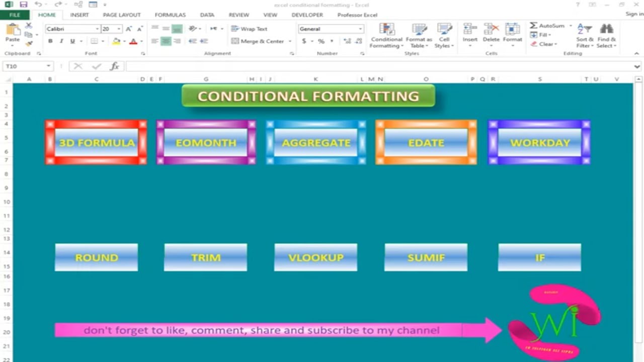Open Sort & Filter options
Viewport: 644px width, 362px height.
[585, 35]
